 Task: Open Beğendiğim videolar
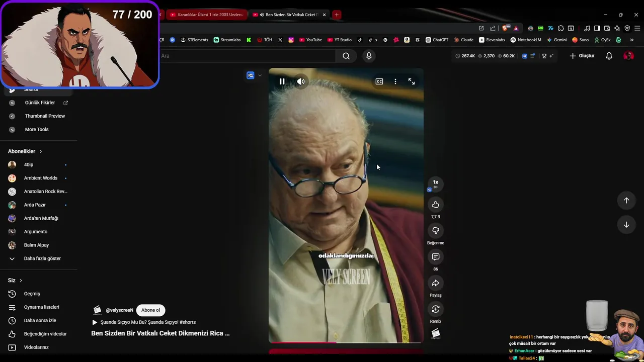coord(38,334)
